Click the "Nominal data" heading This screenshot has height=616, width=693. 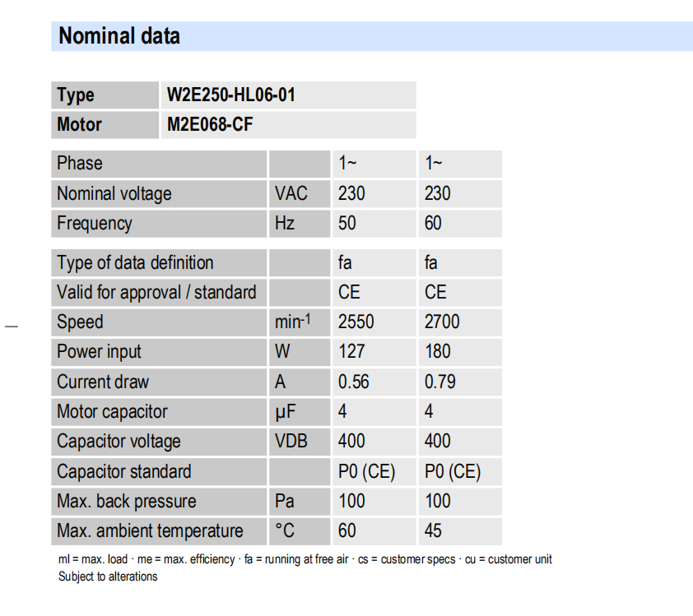click(119, 36)
